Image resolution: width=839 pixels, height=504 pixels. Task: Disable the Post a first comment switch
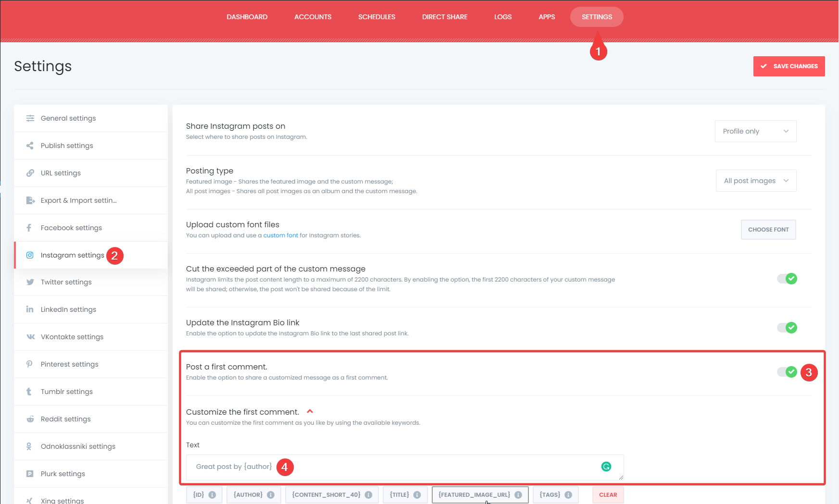point(787,372)
